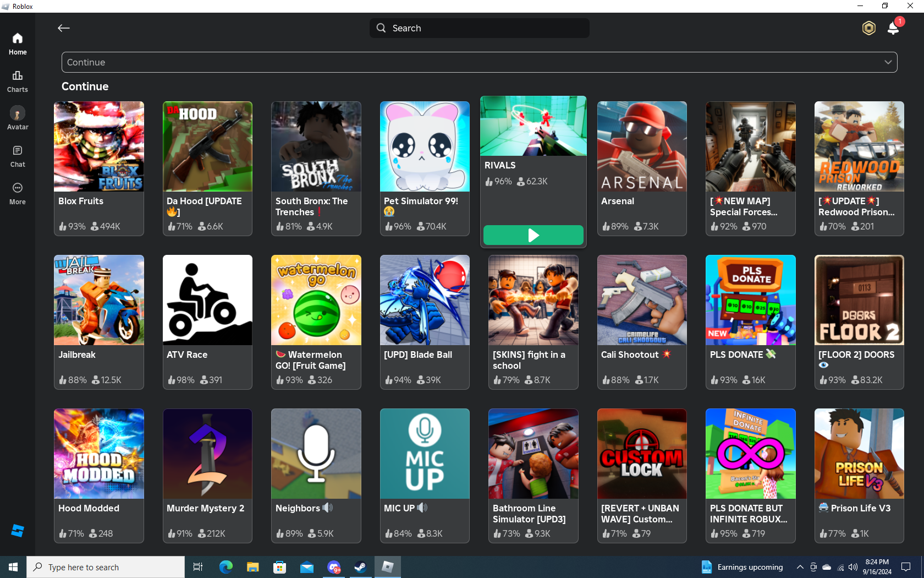The width and height of the screenshot is (924, 578).
Task: Open fight in a school thumbnail
Action: click(533, 300)
